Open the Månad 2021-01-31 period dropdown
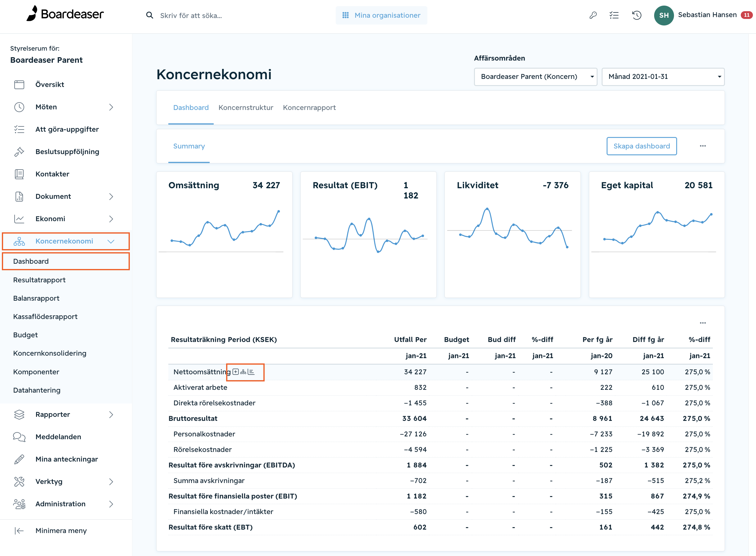This screenshot has height=556, width=756. pos(663,77)
